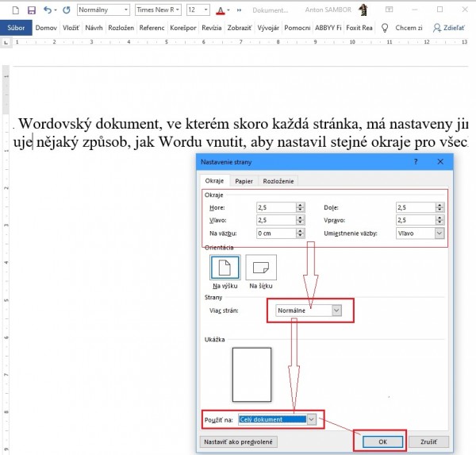Click the 'Hore' margin input field

(x=275, y=207)
